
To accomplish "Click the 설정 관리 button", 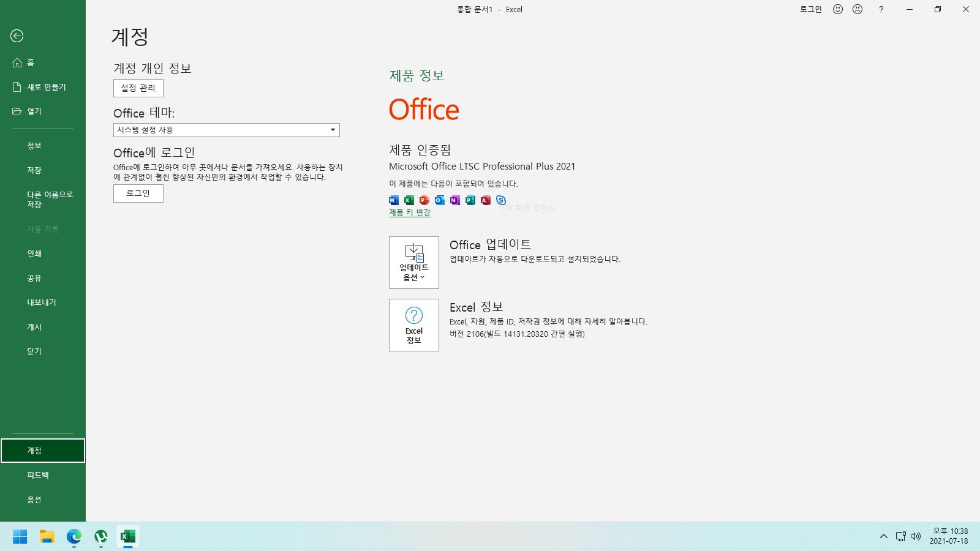I will [138, 88].
